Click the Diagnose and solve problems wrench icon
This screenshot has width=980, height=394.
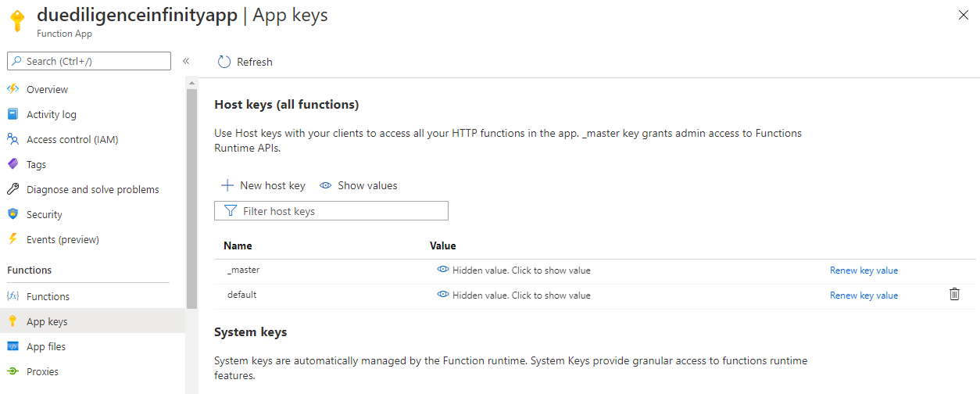13,189
